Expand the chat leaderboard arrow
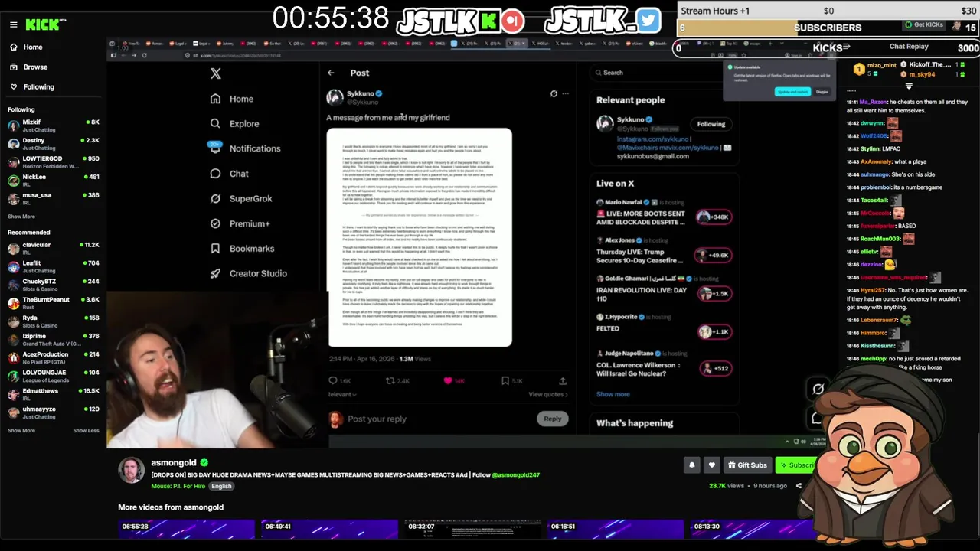This screenshot has height=551, width=980. (909, 86)
